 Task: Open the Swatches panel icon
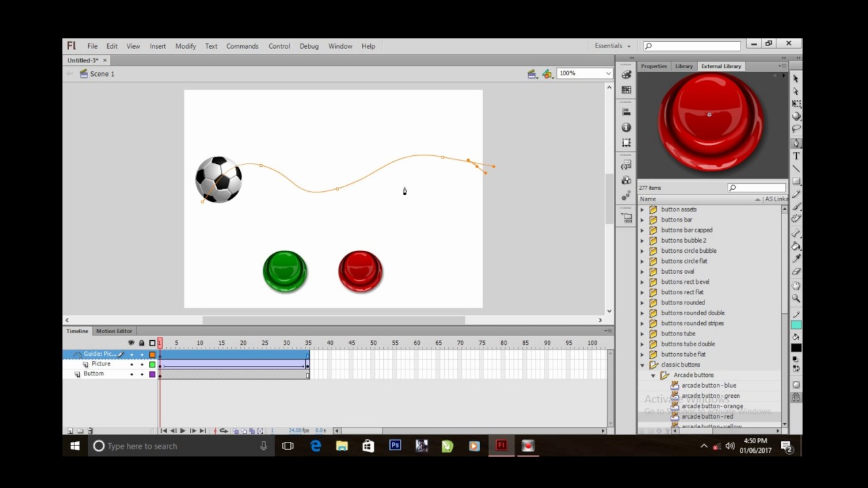626,89
